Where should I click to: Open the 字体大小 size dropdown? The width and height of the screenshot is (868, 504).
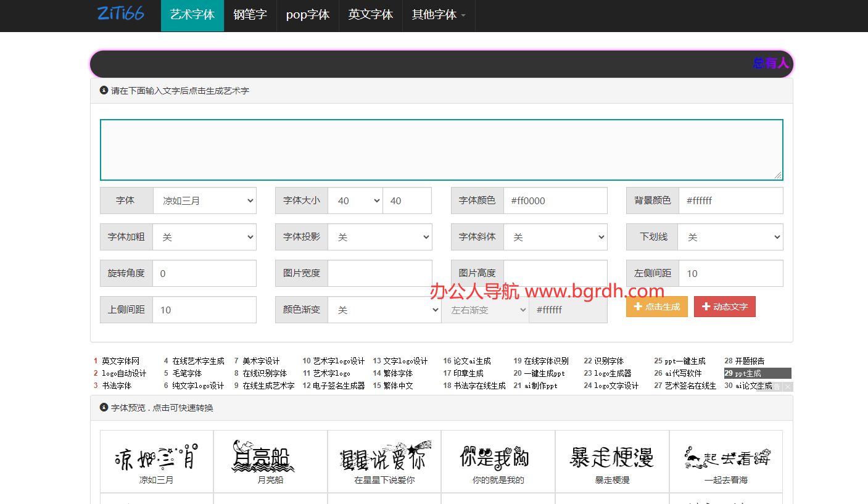pyautogui.click(x=355, y=200)
